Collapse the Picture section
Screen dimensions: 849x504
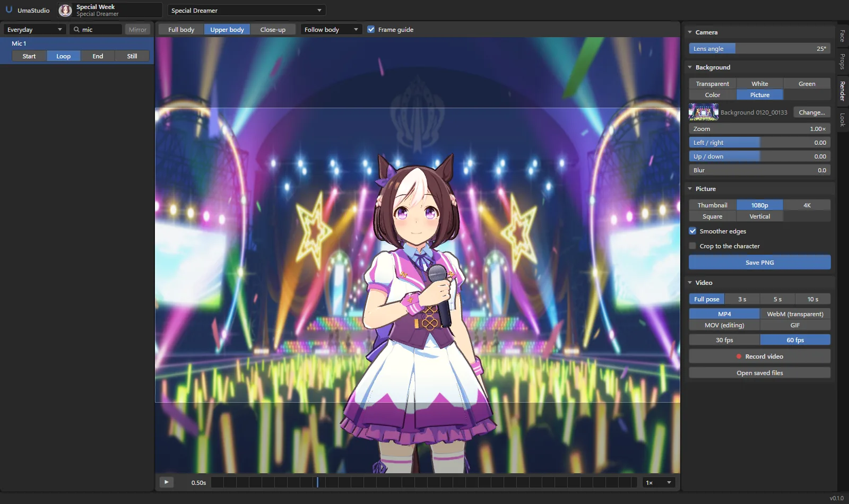(690, 189)
